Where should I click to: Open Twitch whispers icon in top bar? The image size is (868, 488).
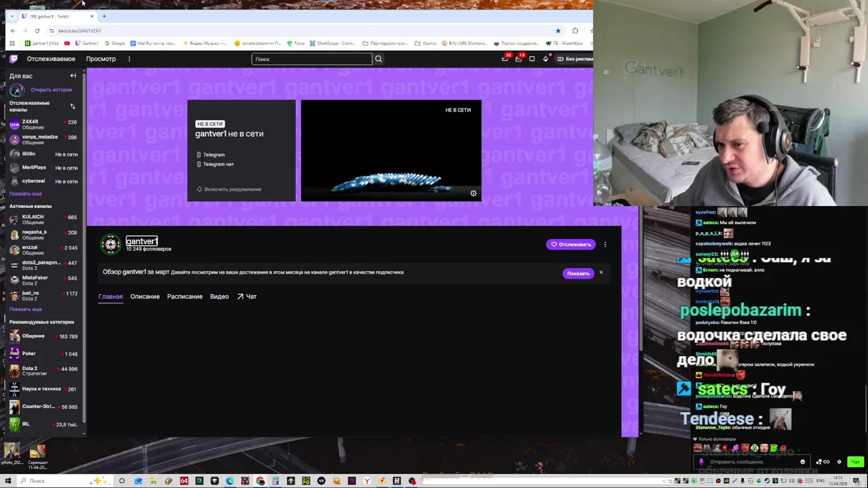pos(532,59)
